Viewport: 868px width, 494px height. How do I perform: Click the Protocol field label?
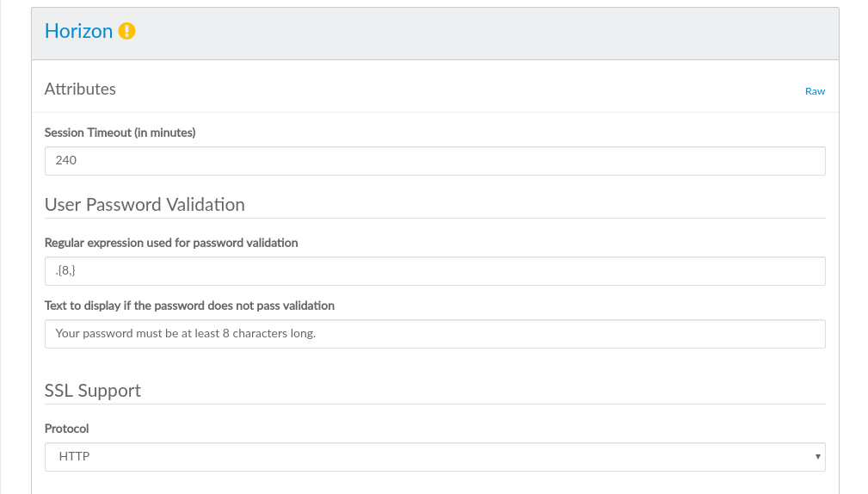click(x=66, y=429)
